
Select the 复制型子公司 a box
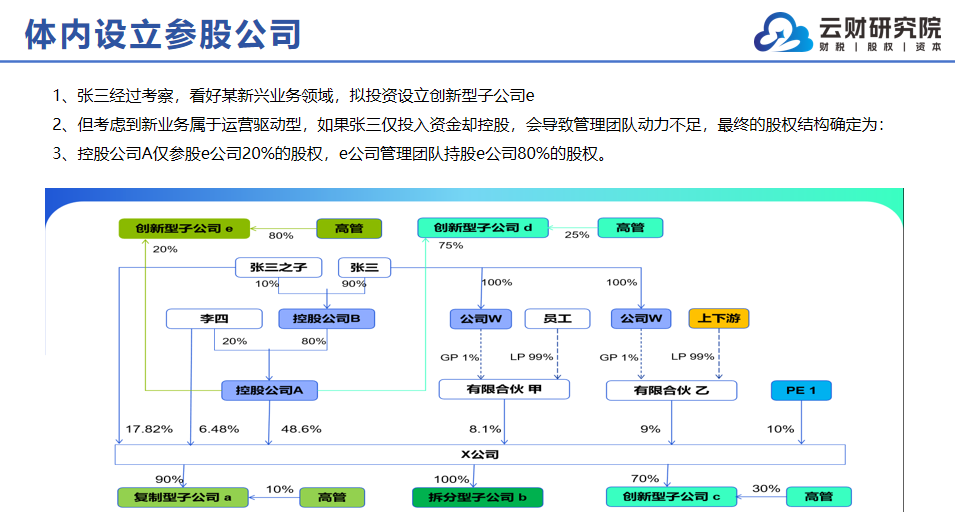[x=183, y=497]
